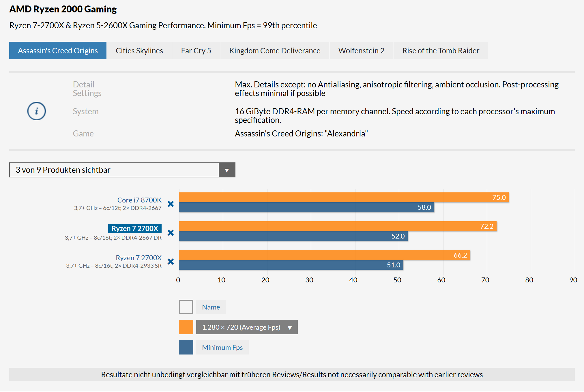Click the Name legend label
This screenshot has width=584, height=392.
click(211, 307)
